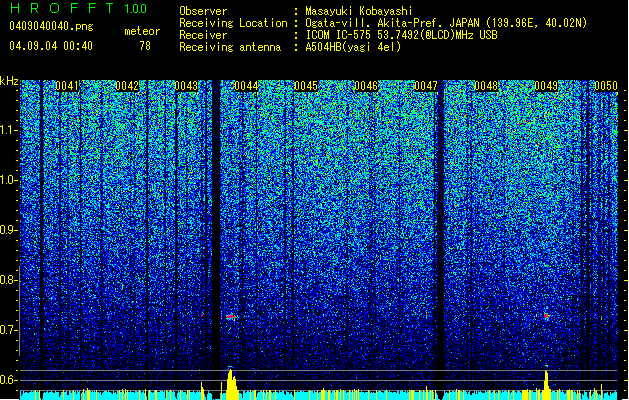
Task: Click the receiver ICOM IC-575 text
Action: (401, 35)
